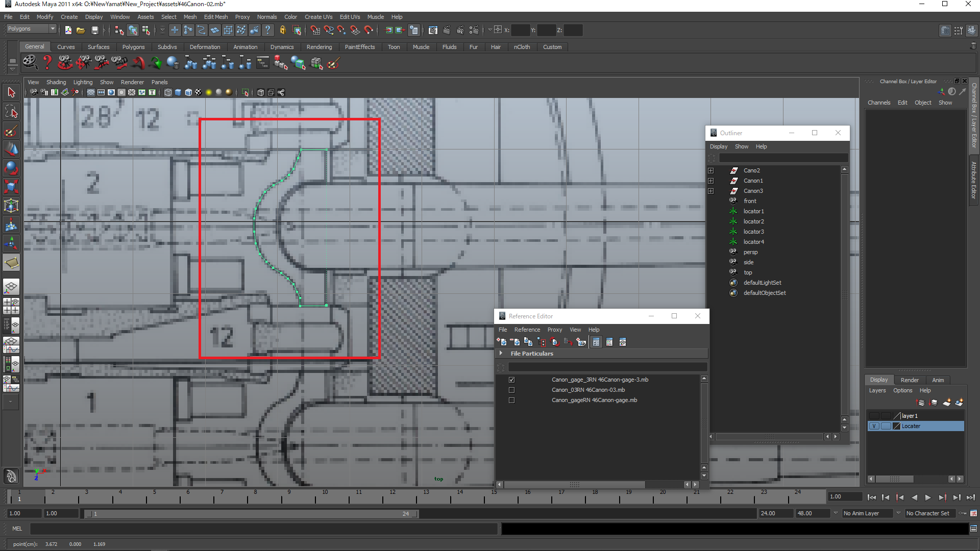The width and height of the screenshot is (980, 551).
Task: Select the arrow Select tool in toolbox
Action: pyautogui.click(x=11, y=93)
